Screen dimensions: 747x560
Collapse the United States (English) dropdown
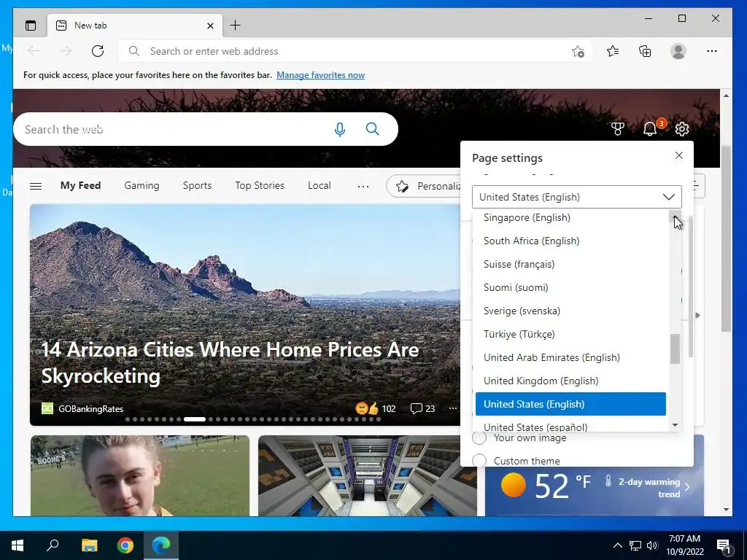coord(576,197)
